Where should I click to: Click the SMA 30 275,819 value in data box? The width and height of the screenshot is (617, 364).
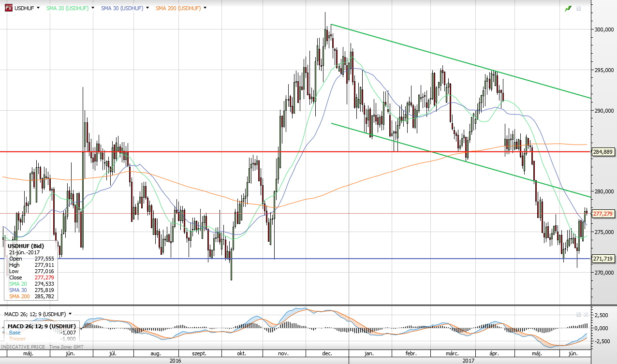(x=44, y=290)
